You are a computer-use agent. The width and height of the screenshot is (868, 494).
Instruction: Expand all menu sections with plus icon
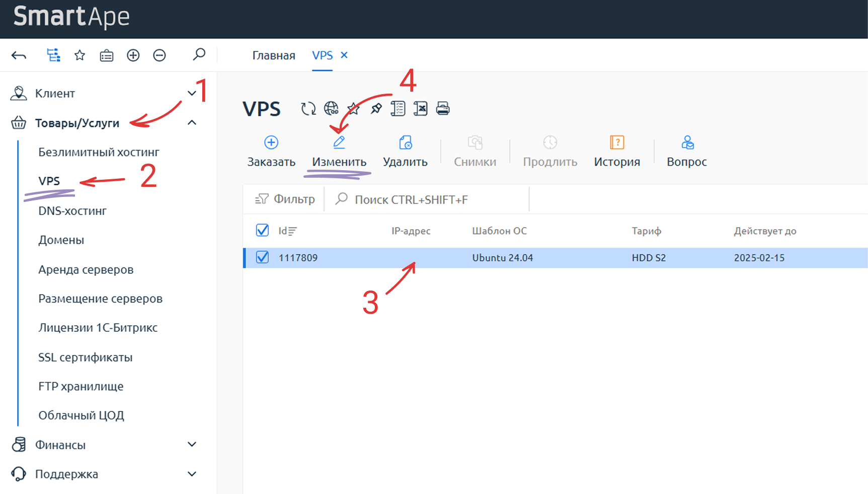point(133,55)
